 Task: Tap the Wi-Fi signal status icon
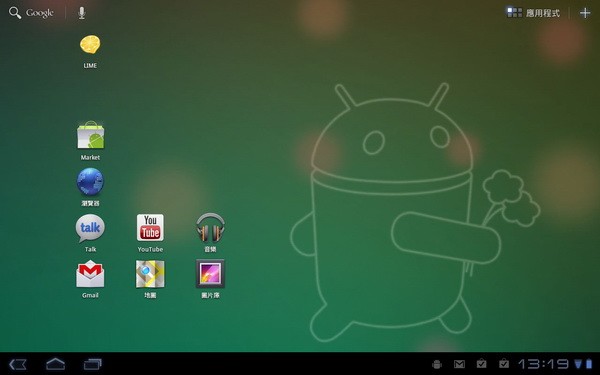pos(578,364)
